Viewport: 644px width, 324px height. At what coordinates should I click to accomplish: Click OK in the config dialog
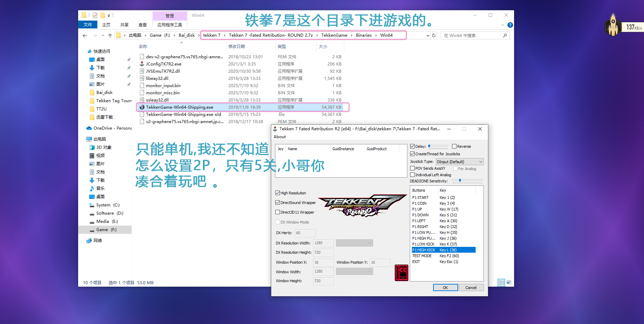tap(445, 288)
